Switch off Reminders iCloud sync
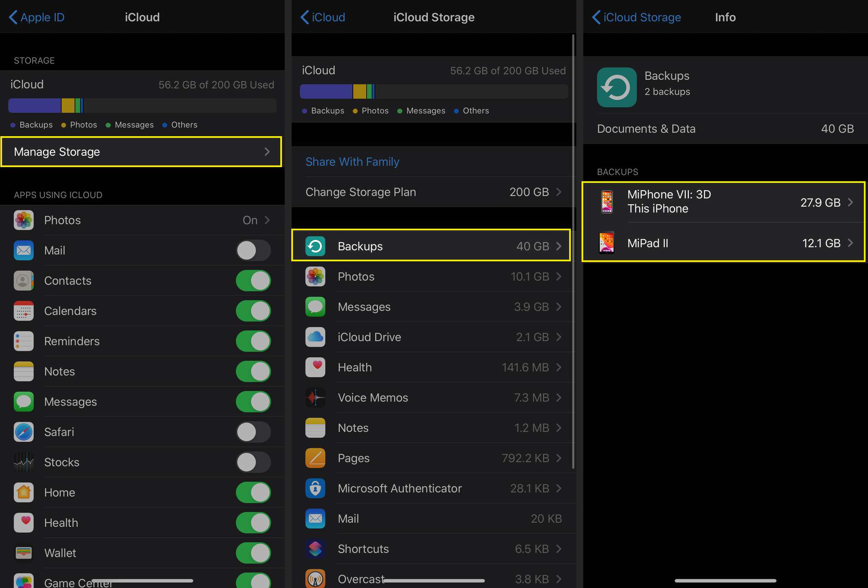This screenshot has width=868, height=588. pyautogui.click(x=253, y=341)
